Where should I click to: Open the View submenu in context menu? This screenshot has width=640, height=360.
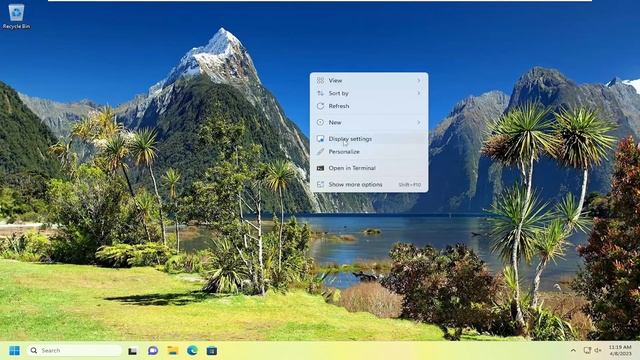(369, 80)
